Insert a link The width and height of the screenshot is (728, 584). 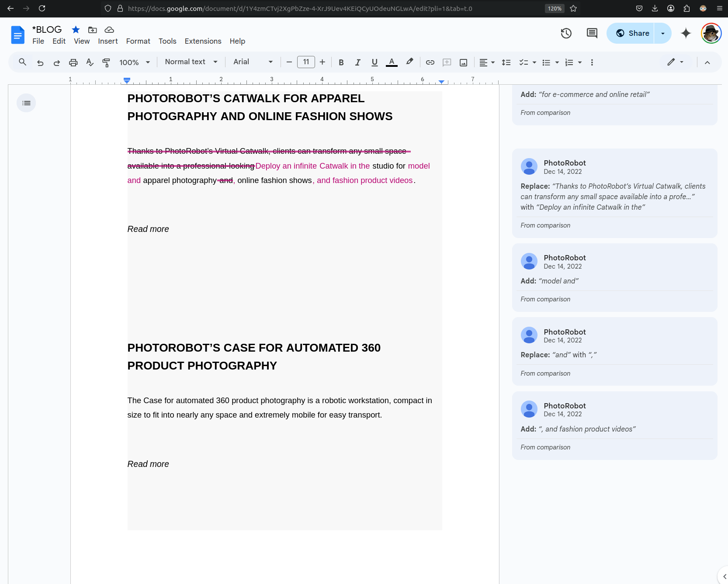[x=430, y=62]
